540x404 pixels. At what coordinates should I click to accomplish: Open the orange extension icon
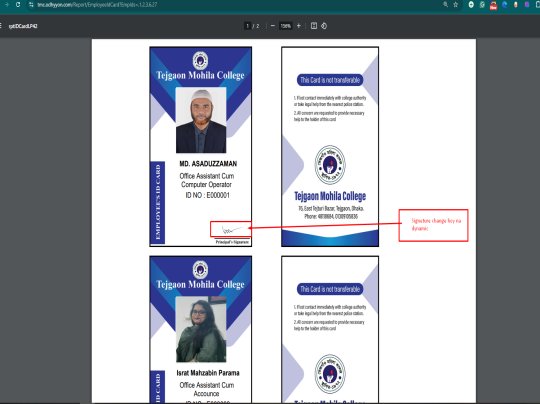point(516,4)
